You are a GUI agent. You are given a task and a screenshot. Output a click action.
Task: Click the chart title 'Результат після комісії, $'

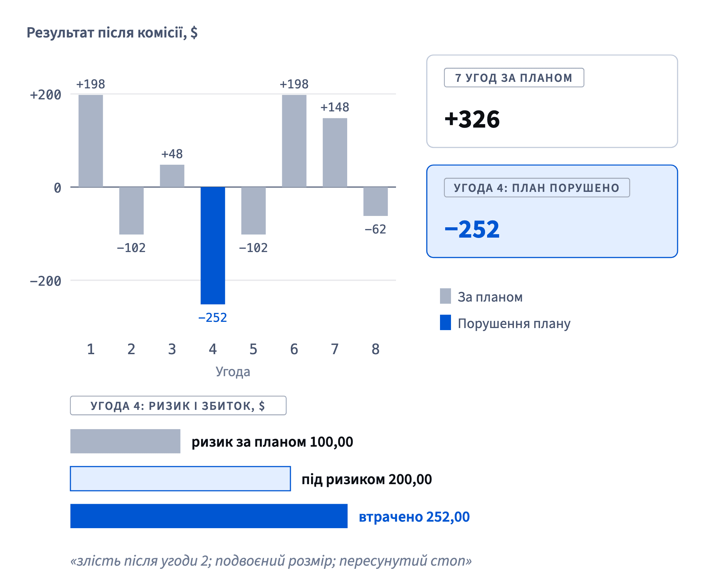[112, 33]
